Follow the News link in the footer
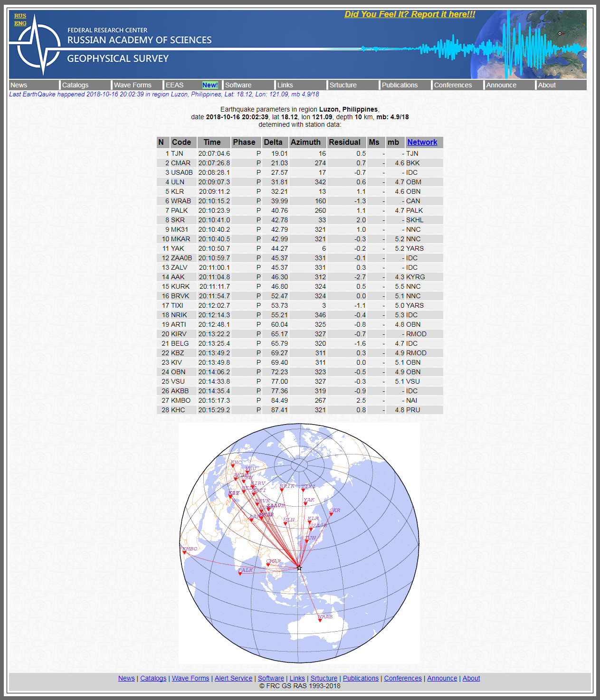Screen dimensions: 600x700 (126, 678)
